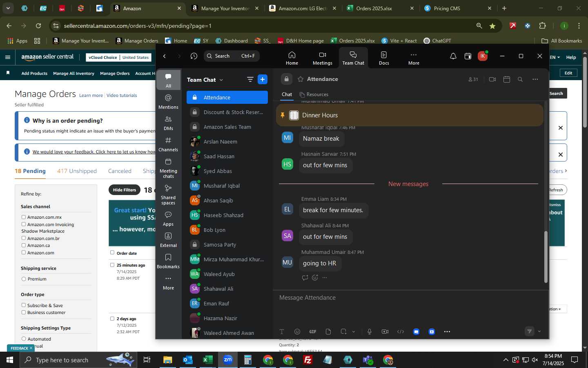The image size is (588, 368).
Task: Open Zoom Docs tab
Action: (384, 58)
